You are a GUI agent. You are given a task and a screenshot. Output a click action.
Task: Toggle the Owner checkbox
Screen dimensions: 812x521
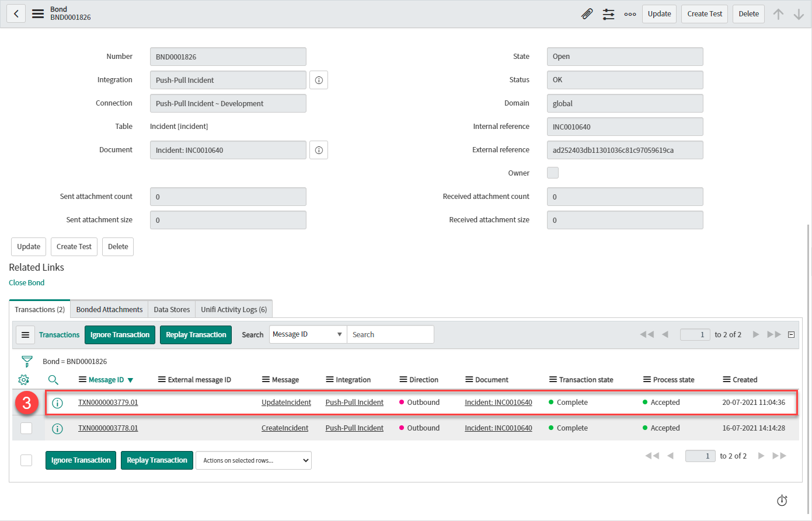[553, 173]
